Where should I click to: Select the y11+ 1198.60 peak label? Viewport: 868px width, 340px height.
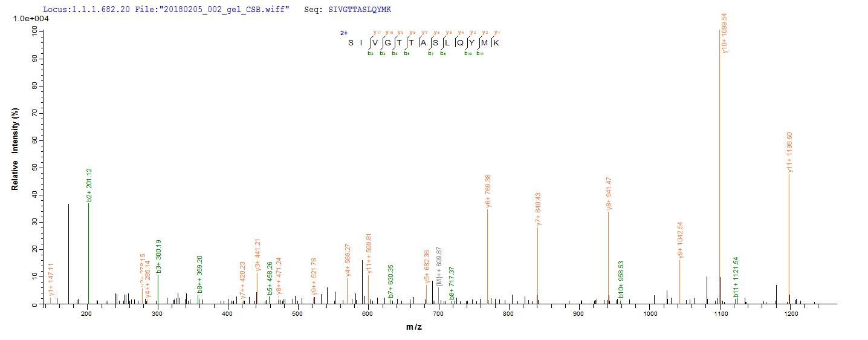pos(789,152)
